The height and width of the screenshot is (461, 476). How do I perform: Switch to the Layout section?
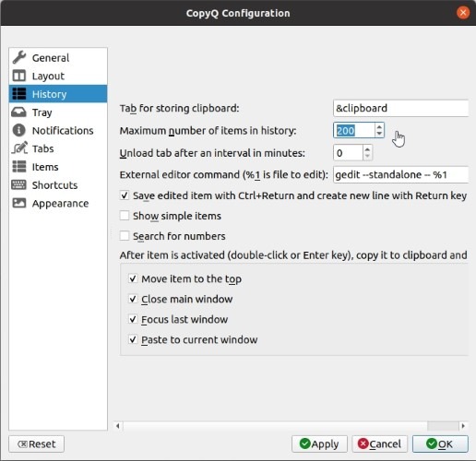[58, 76]
